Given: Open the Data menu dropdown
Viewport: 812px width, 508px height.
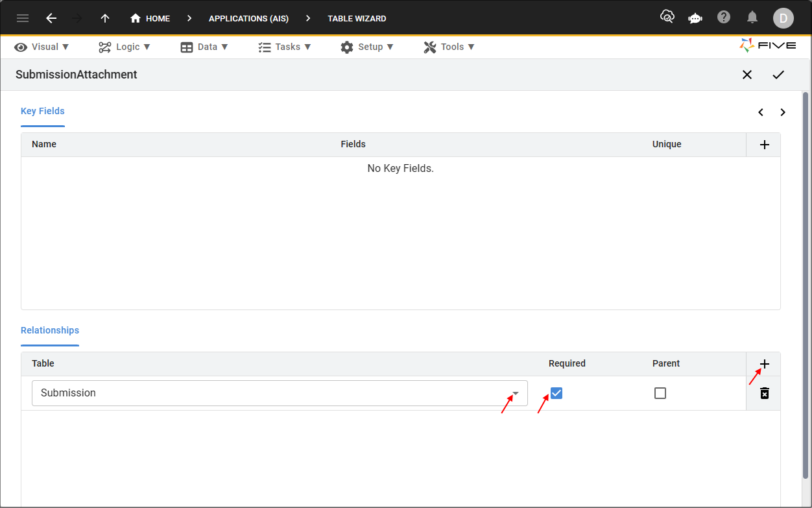Looking at the screenshot, I should [204, 47].
